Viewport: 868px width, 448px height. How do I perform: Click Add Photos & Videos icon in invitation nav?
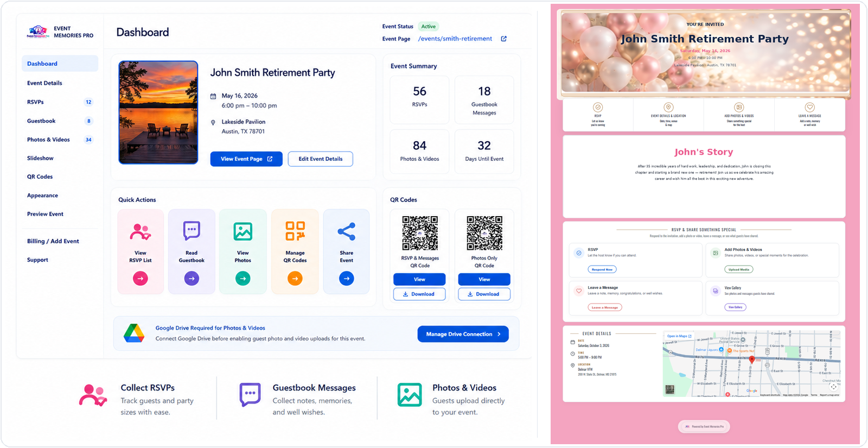(739, 108)
